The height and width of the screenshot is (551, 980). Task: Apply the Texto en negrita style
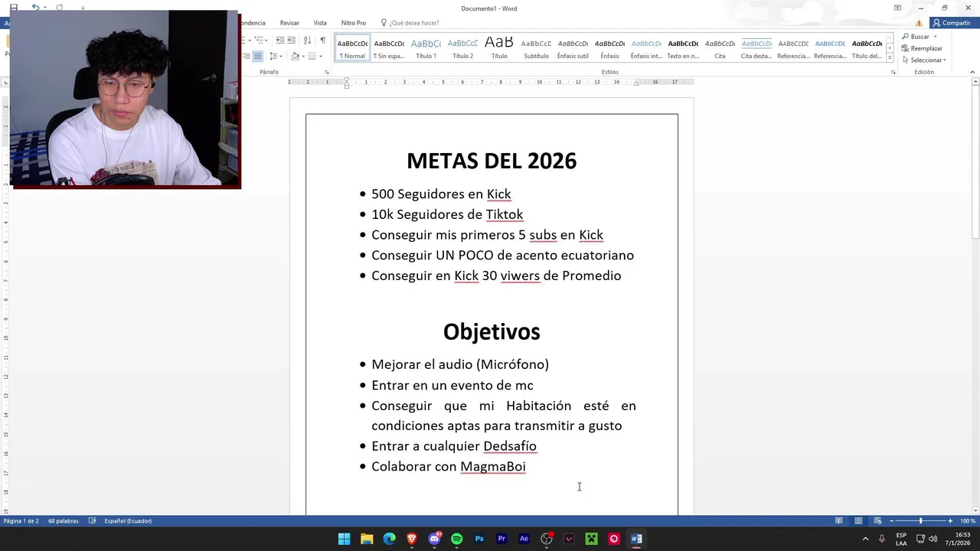point(683,47)
